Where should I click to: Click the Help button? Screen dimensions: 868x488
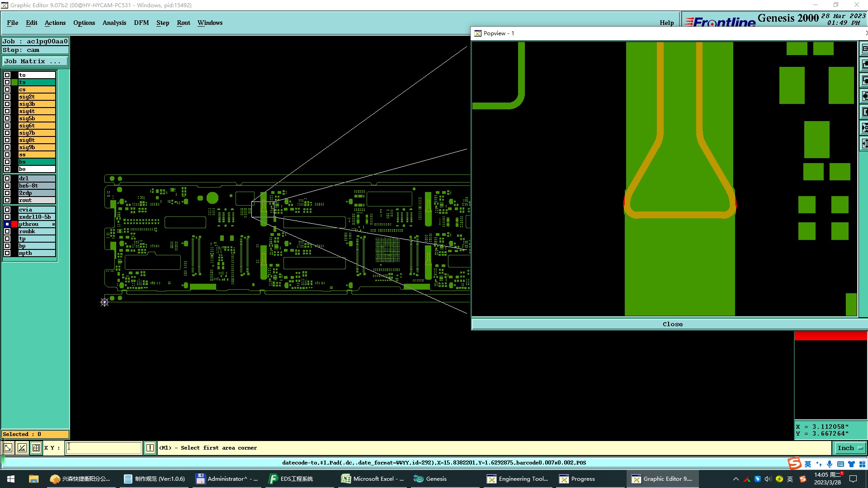(x=666, y=23)
